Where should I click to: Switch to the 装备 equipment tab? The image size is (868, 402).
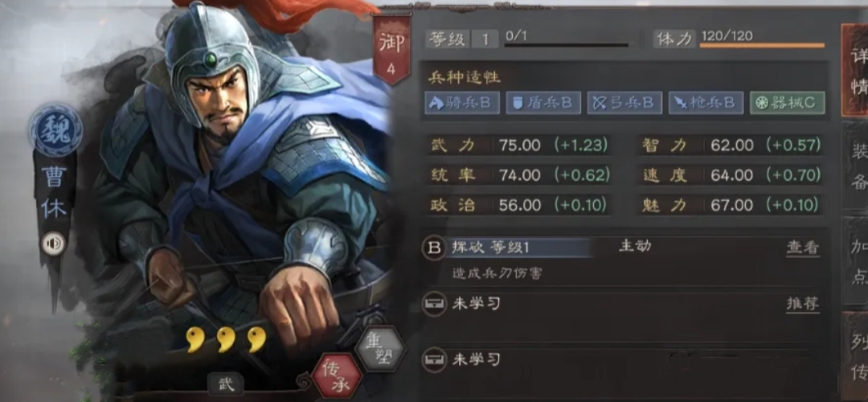pyautogui.click(x=854, y=165)
